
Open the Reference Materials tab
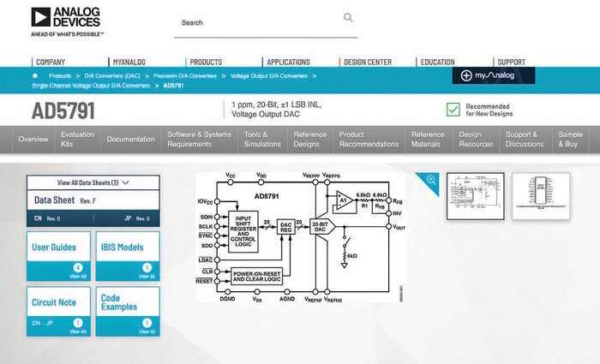[x=428, y=139]
